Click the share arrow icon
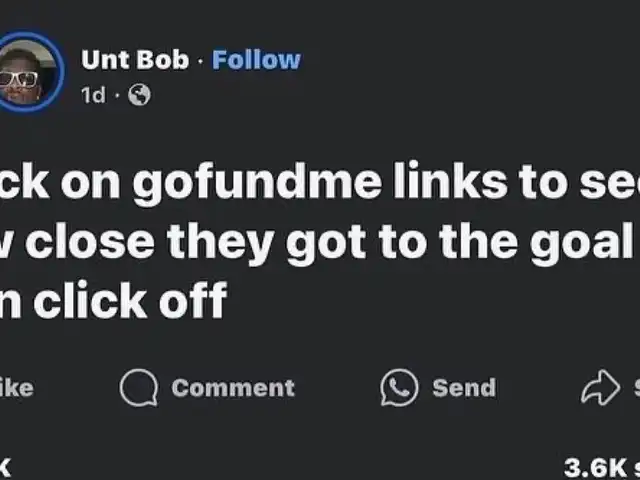Viewport: 640px width, 480px height. click(x=600, y=388)
